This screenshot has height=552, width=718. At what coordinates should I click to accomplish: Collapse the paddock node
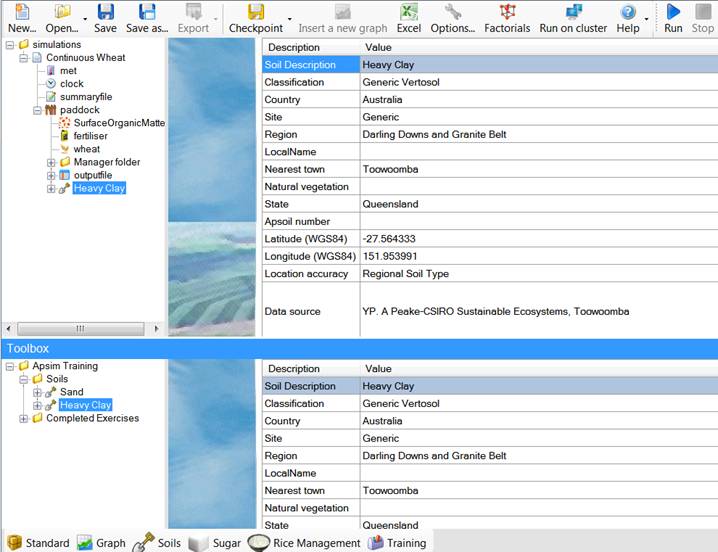(38, 110)
